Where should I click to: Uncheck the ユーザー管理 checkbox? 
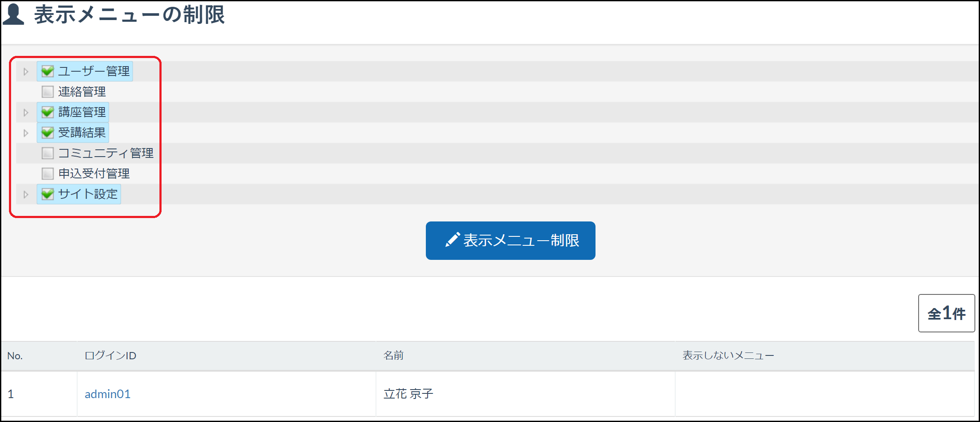47,71
